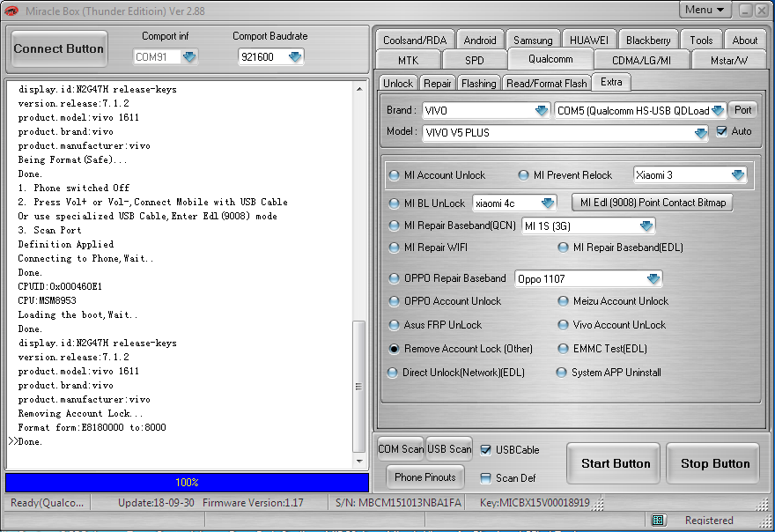This screenshot has width=775, height=532.
Task: Open the xiaomi 4c dropdown
Action: [x=548, y=203]
